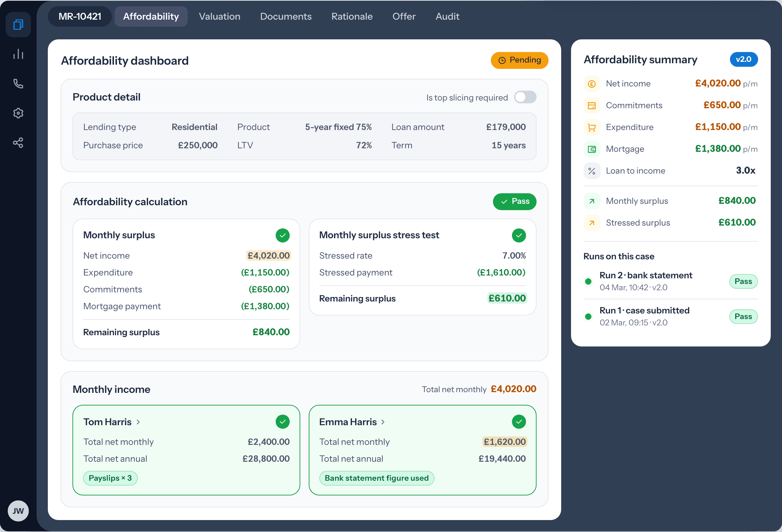Open the phone calls sidebar icon
The height and width of the screenshot is (532, 782).
pos(18,84)
